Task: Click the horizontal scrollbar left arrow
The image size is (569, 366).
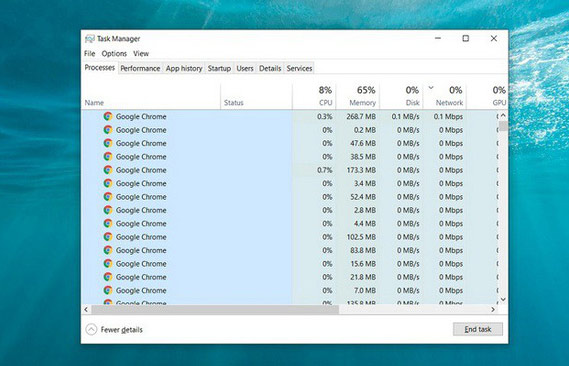Action: (86, 309)
